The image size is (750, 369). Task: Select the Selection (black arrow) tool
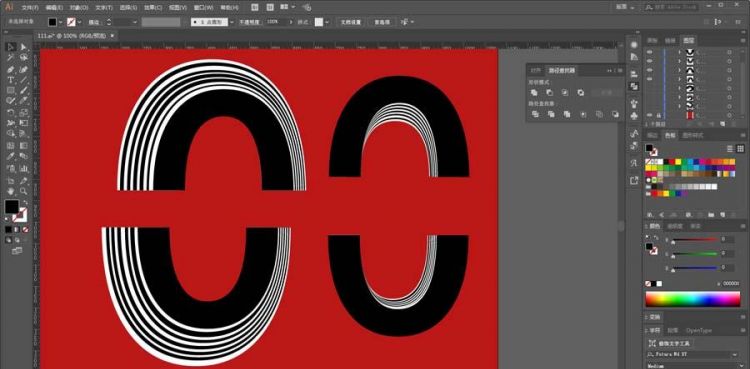11,47
